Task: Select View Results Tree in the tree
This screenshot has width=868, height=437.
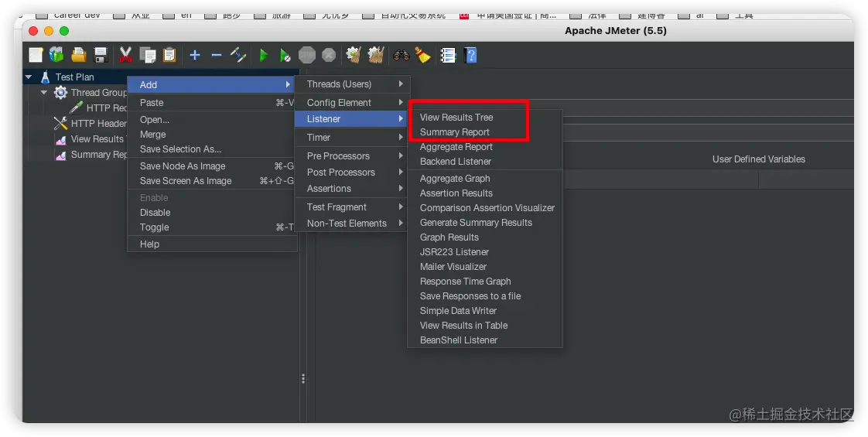Action: click(91, 139)
